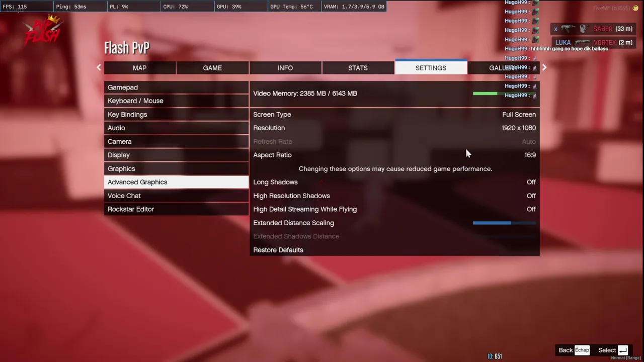The image size is (644, 362).
Task: Click the PvP Flash crown logo
Action: [43, 30]
